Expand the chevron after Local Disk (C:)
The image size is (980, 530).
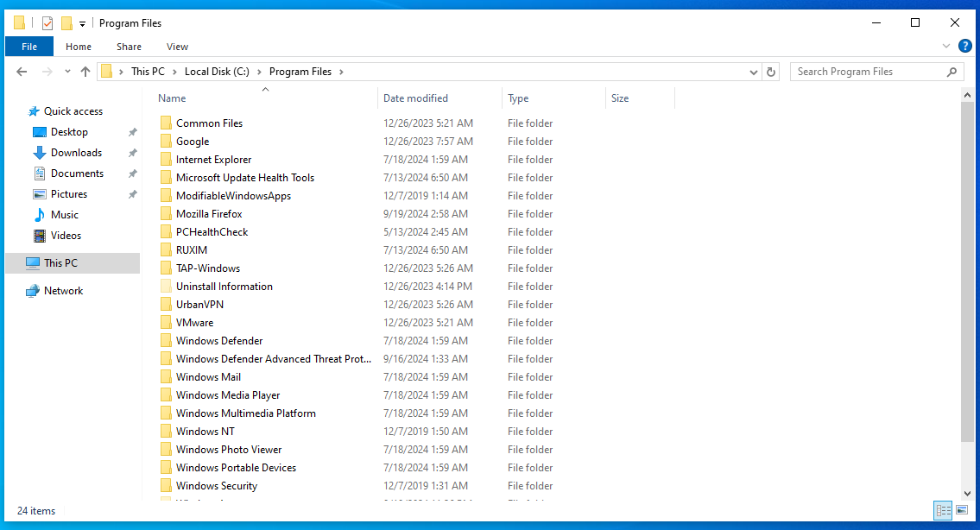click(259, 72)
